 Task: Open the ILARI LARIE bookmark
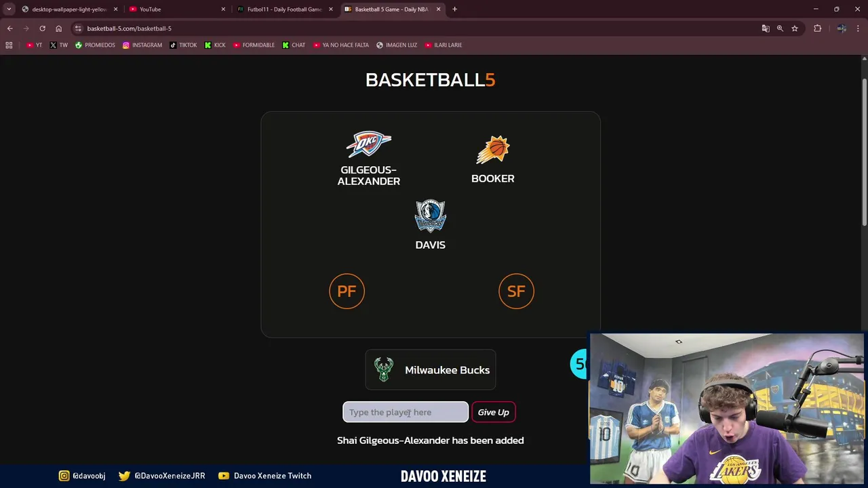pos(443,45)
